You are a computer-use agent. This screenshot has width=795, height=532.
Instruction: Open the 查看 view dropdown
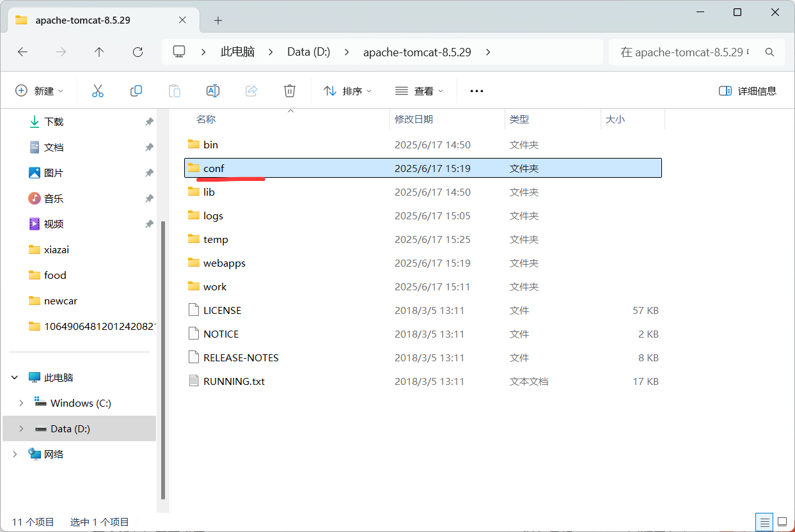tap(420, 91)
